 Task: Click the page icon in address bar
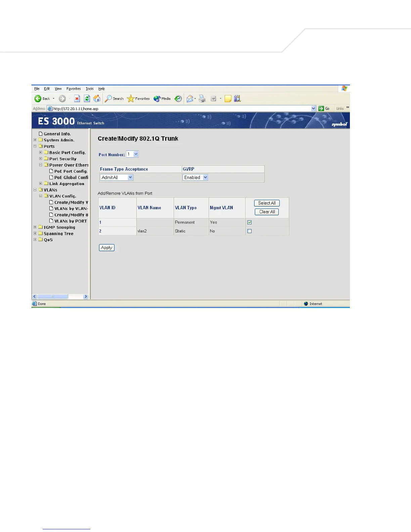[x=50, y=108]
